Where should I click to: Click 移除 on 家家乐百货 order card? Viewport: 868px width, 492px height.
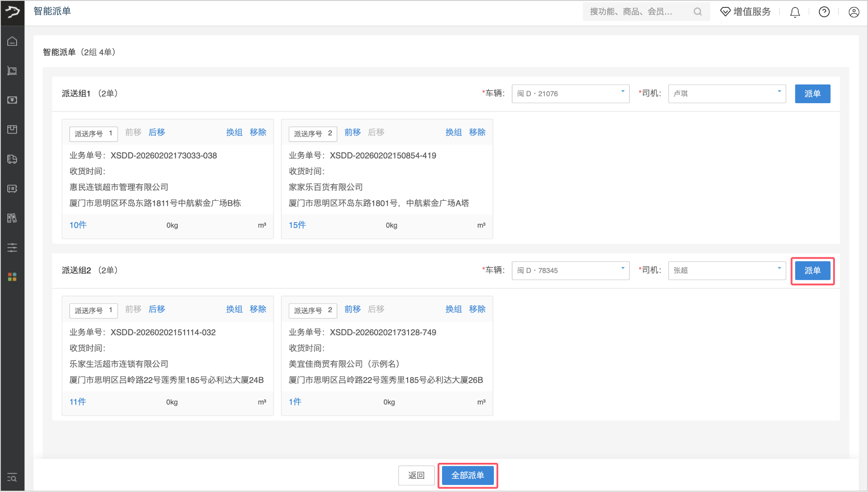click(477, 132)
